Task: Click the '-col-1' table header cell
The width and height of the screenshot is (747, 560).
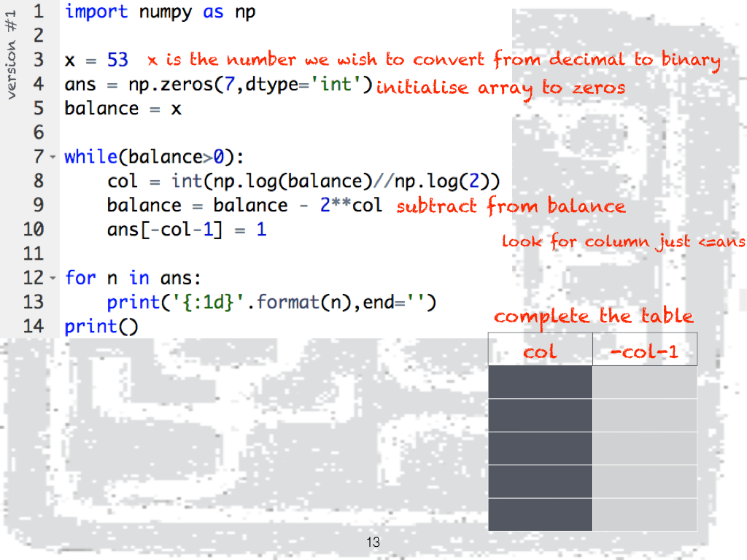Action: click(645, 351)
